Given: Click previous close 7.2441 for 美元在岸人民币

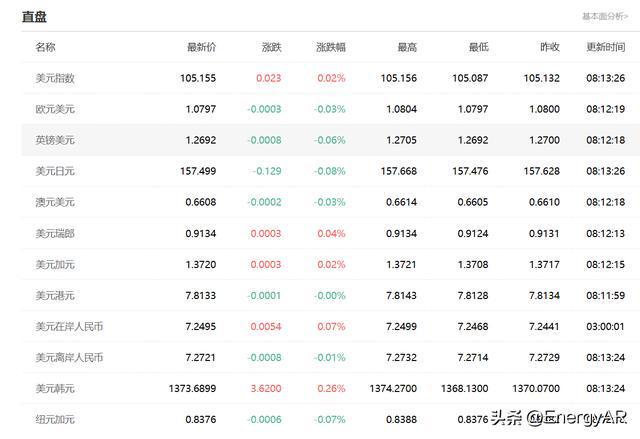Looking at the screenshot, I should click(544, 326).
